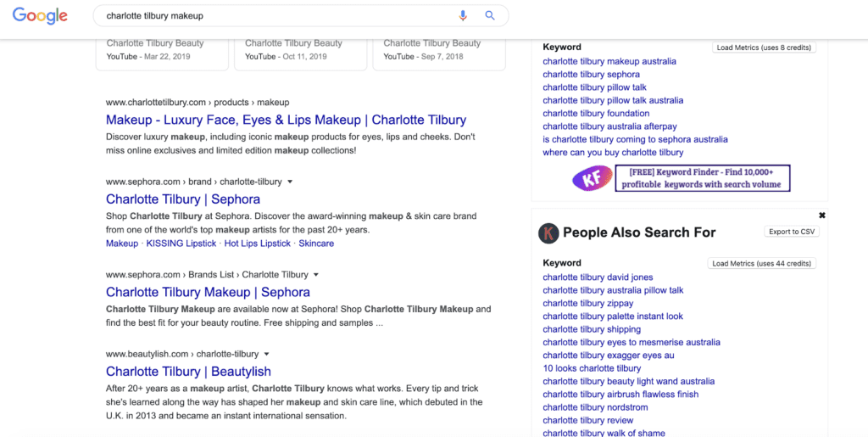Open YouTube video card dated Mar 22, 2019
The height and width of the screenshot is (437, 868).
point(162,54)
